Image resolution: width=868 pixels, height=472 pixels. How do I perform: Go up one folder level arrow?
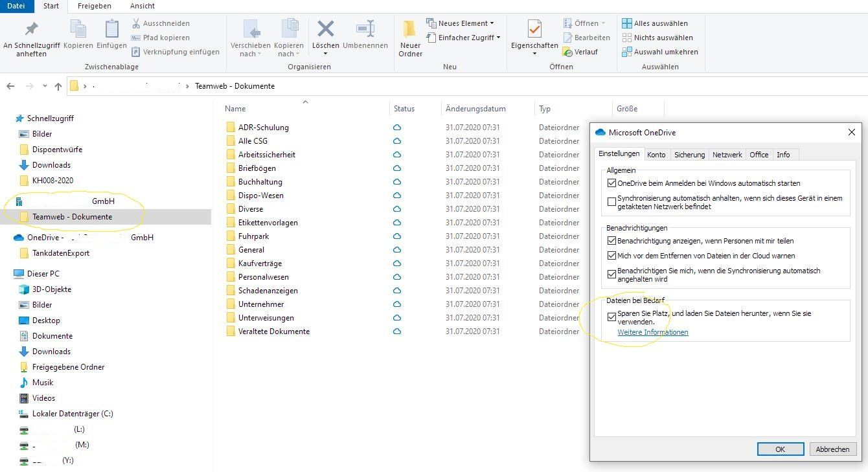pyautogui.click(x=58, y=86)
